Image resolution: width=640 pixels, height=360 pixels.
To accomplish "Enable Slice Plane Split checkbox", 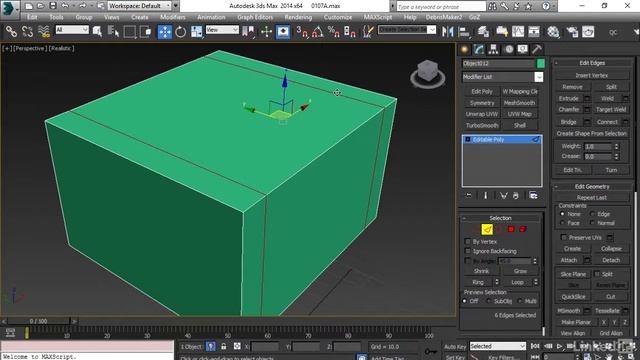I will click(597, 274).
